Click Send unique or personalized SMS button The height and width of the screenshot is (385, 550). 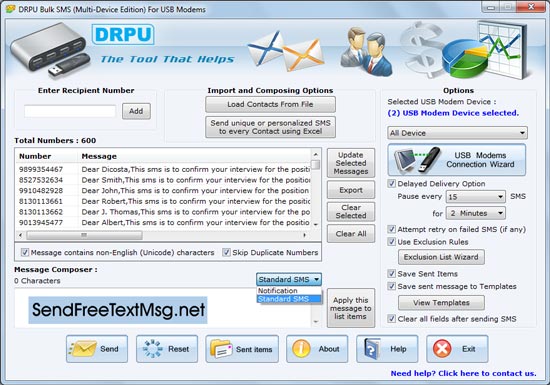270,127
